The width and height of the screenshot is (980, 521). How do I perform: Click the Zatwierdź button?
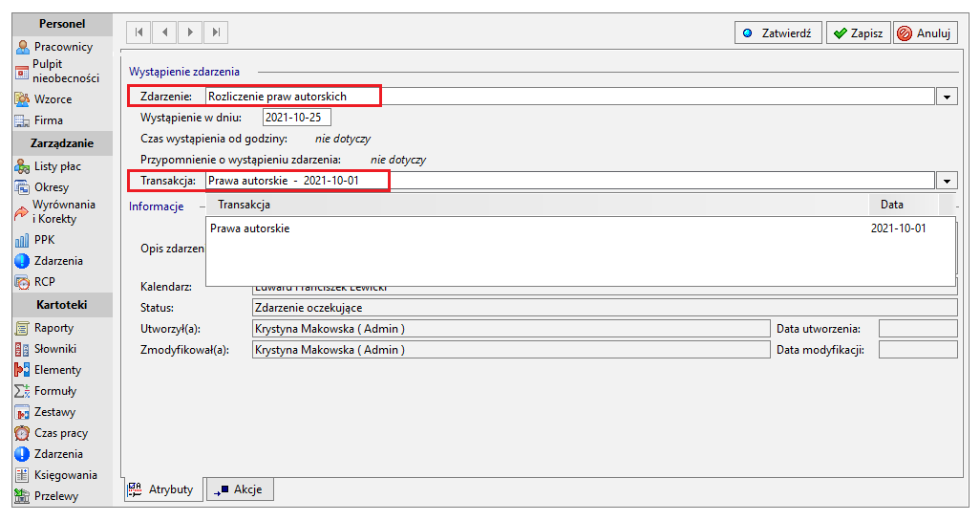click(778, 33)
